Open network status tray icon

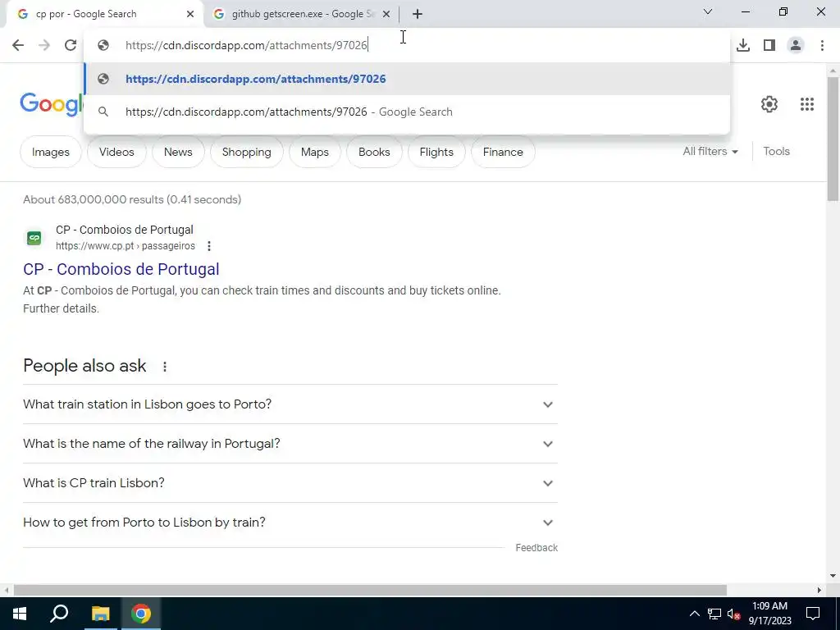tap(714, 614)
